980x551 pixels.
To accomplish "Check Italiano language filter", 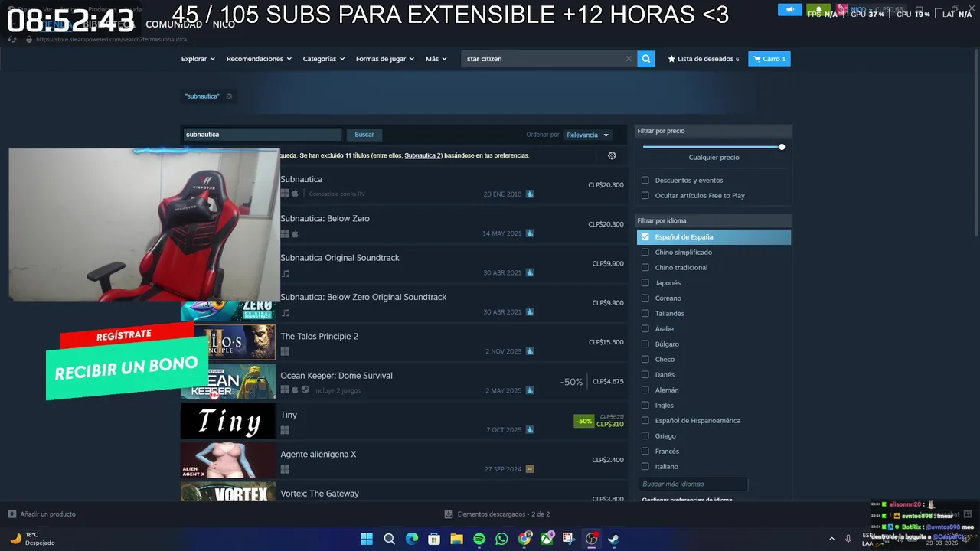I will pyautogui.click(x=645, y=466).
